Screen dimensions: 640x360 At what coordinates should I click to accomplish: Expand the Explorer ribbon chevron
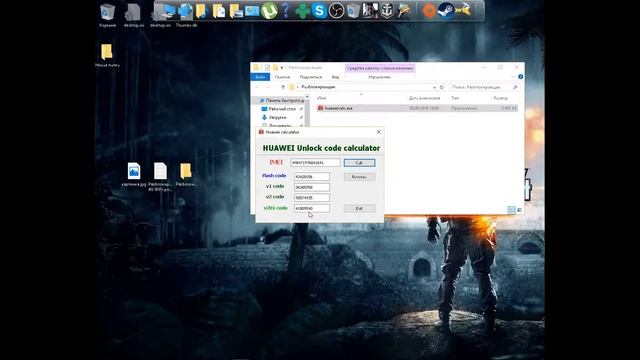(513, 77)
